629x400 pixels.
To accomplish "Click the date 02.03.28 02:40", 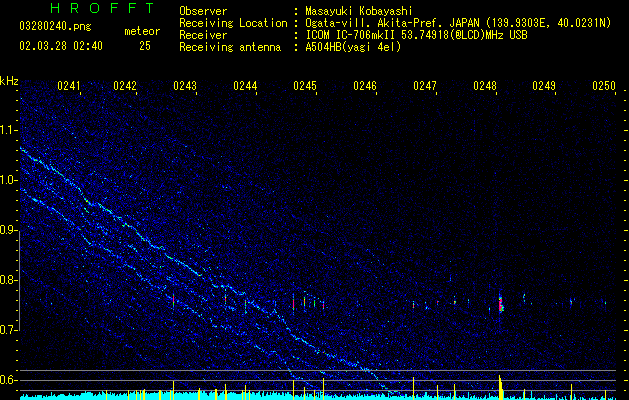I will [x=61, y=46].
